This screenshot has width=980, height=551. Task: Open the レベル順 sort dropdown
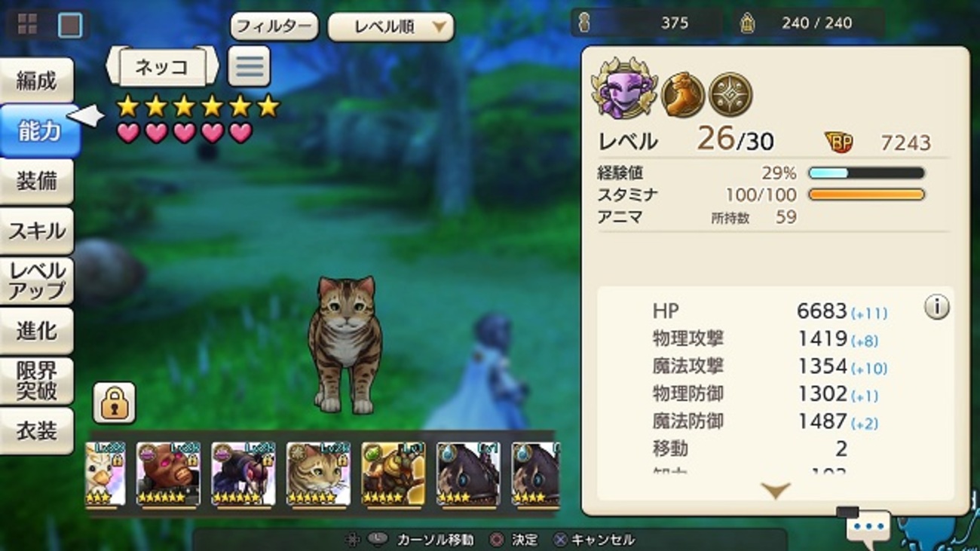point(391,27)
